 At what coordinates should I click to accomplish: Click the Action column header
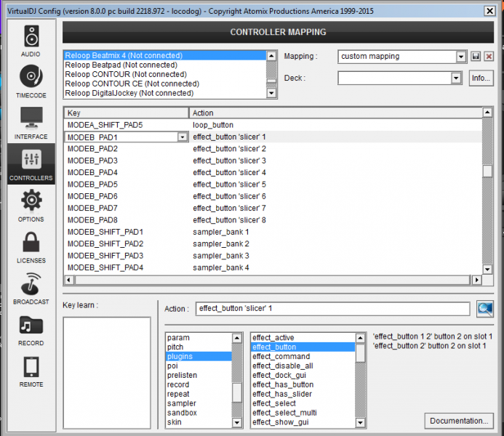[x=335, y=113]
